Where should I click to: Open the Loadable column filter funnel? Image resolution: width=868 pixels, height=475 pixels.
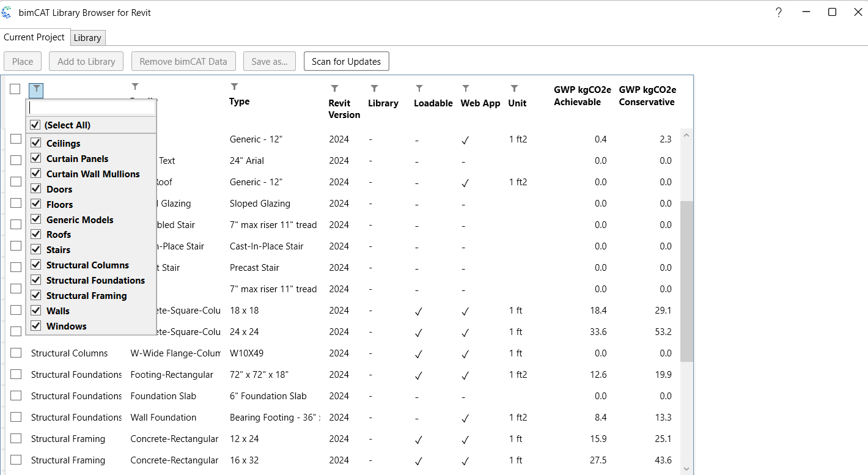coord(419,89)
